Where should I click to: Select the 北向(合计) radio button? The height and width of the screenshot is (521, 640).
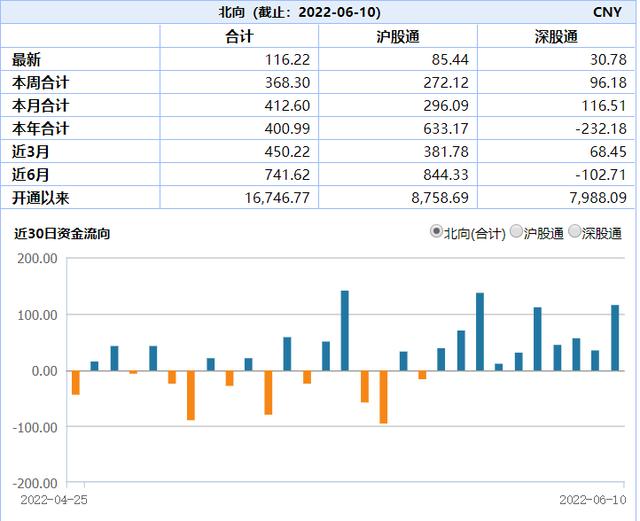(x=436, y=232)
